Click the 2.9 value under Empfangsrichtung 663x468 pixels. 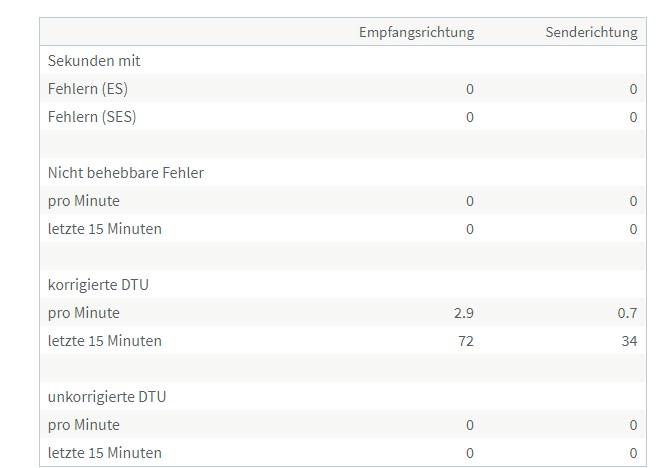[463, 313]
